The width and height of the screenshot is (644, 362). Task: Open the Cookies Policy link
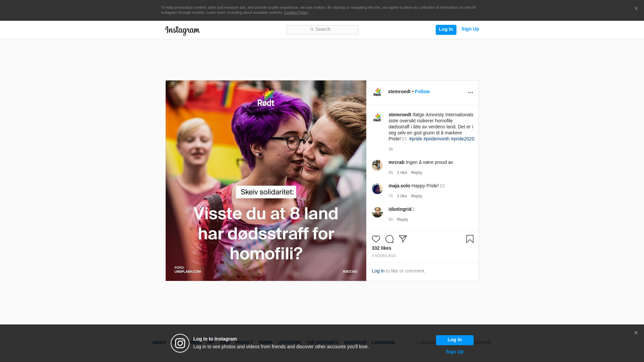(296, 12)
